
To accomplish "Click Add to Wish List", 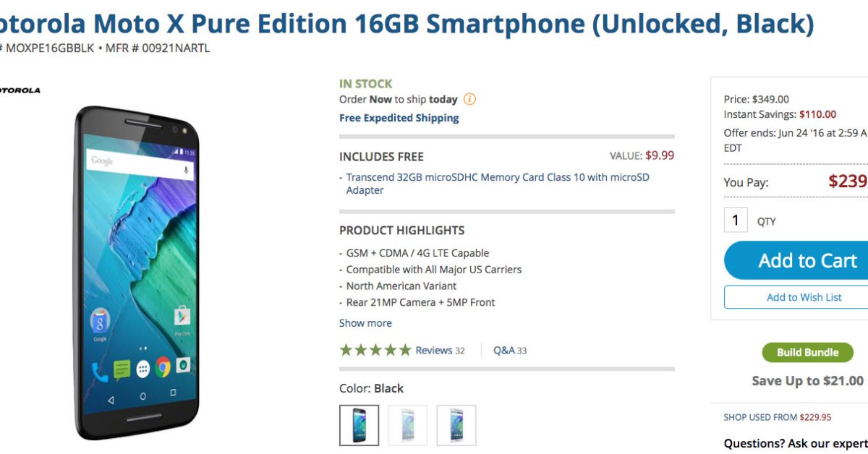I will (803, 297).
